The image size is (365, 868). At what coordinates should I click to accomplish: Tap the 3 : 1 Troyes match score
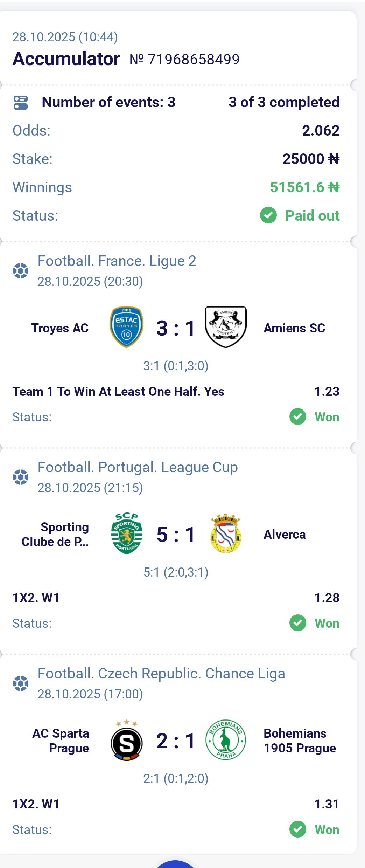pos(176,329)
